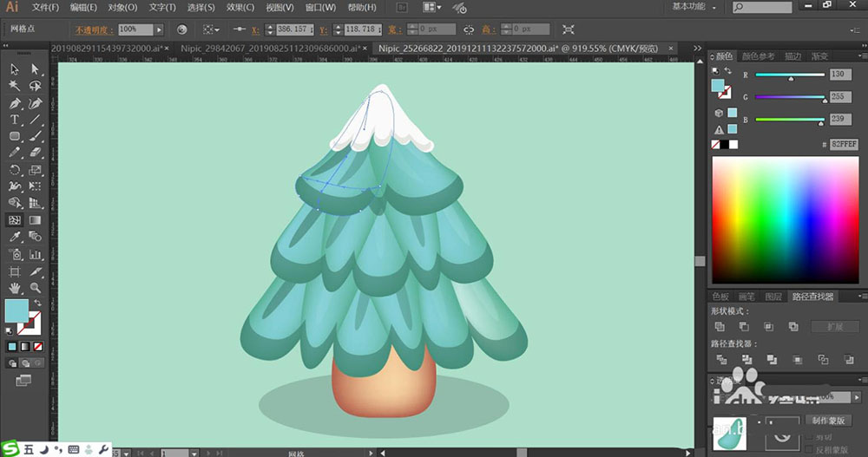
Task: Expand the anchor options dropdown in control bar
Action: coord(211,29)
